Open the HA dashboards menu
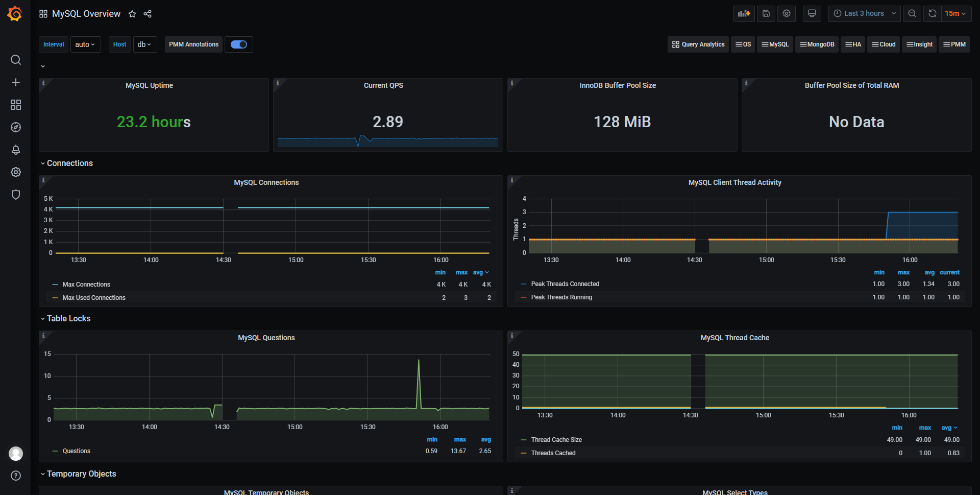 point(853,44)
